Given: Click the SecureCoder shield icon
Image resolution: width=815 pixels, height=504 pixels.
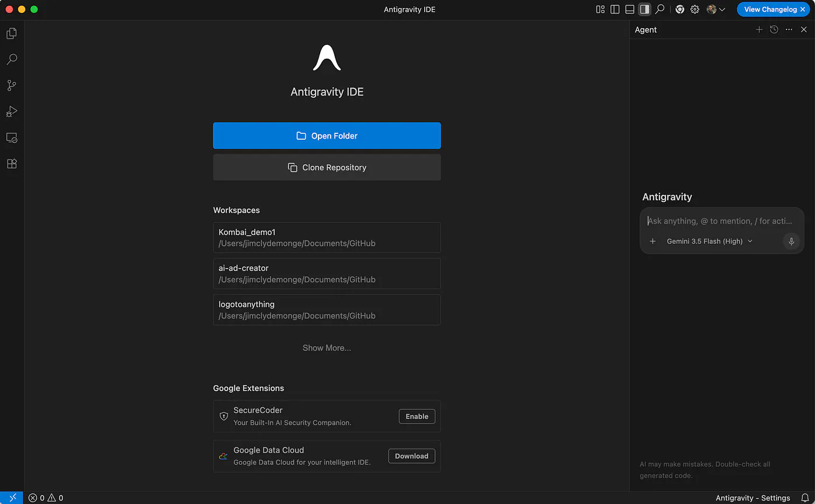Looking at the screenshot, I should tap(224, 416).
